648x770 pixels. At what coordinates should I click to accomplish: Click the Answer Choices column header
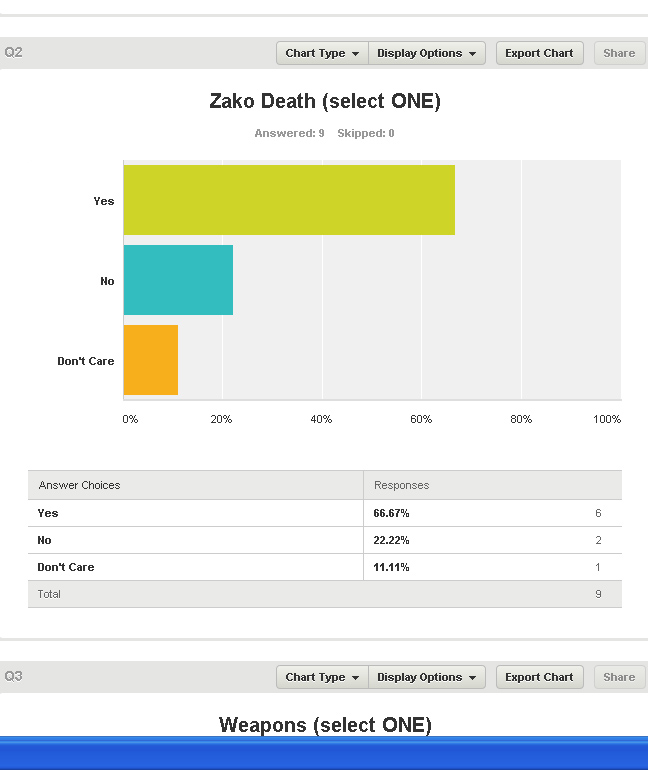(79, 485)
